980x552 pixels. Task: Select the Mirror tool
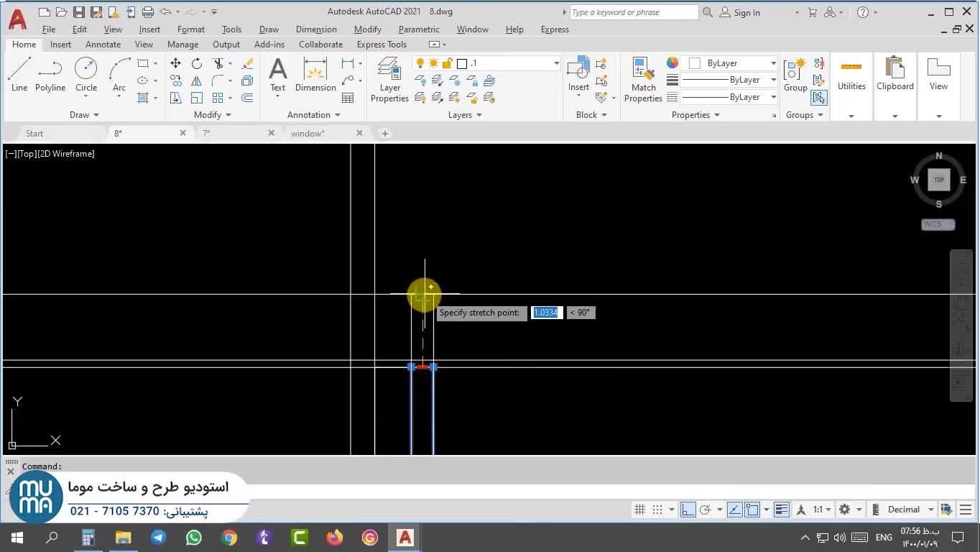tap(196, 80)
